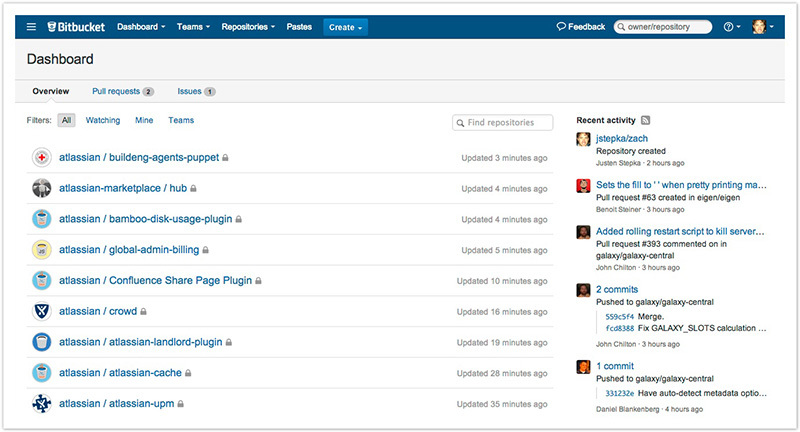Click the Feedback link

coord(581,27)
